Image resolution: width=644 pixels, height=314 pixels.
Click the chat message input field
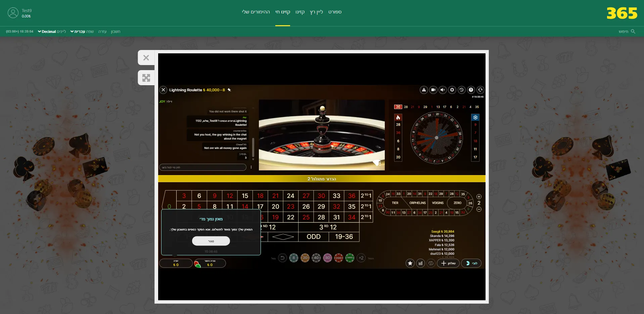point(203,167)
